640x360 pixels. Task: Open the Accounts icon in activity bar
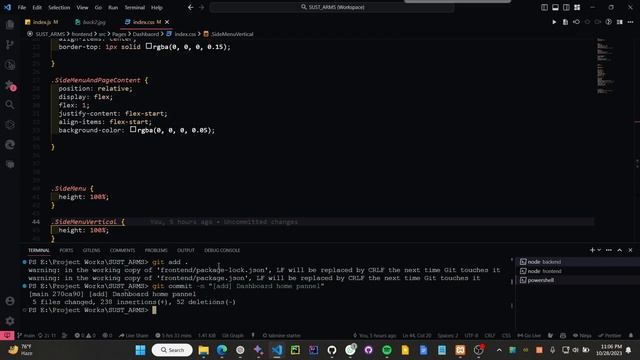tap(10, 301)
